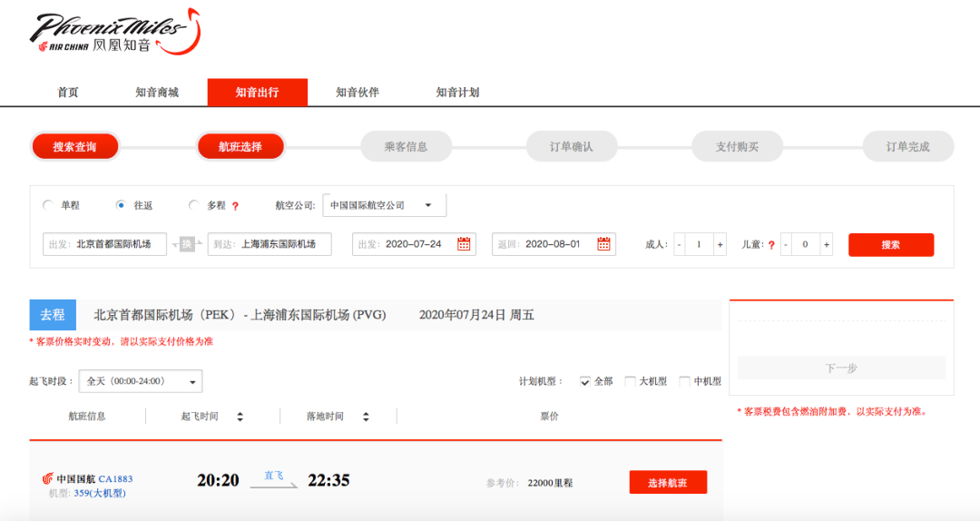Sort by 起飞时间 using the sort arrows
Screen dimensions: 980x521
(240, 417)
